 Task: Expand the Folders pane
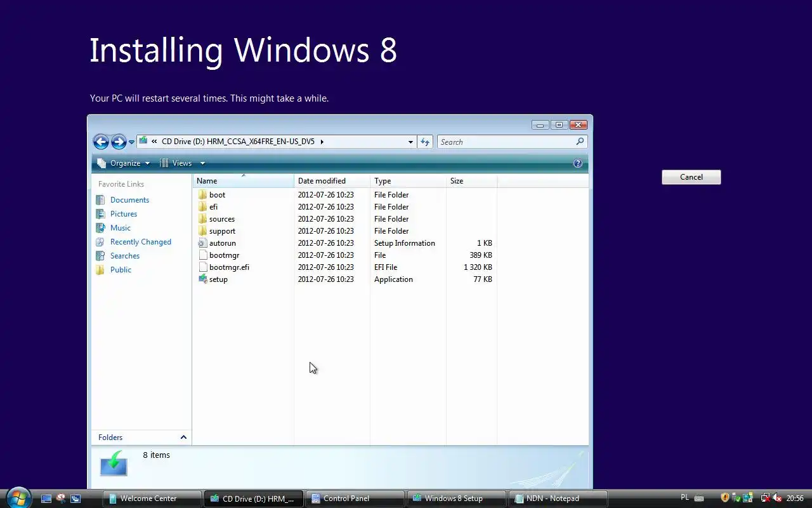[141, 438]
